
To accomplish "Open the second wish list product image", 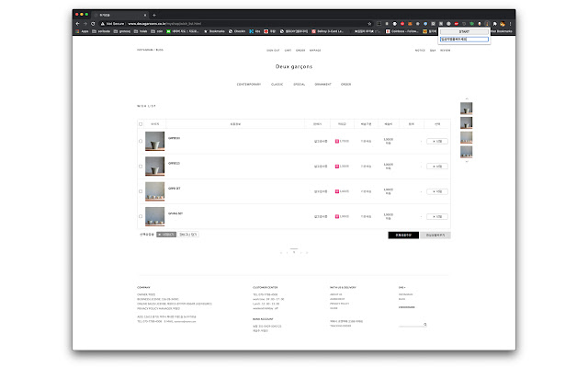I will point(155,167).
